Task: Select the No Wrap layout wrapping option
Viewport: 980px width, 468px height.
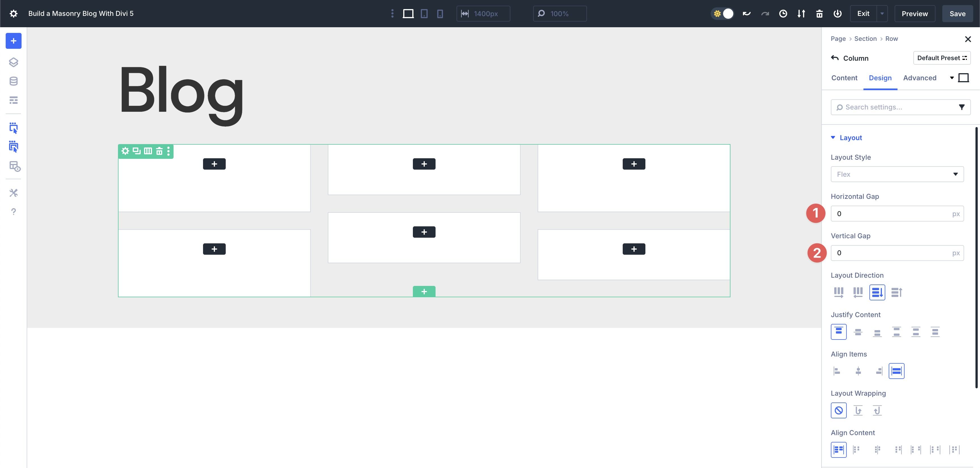Action: (839, 410)
